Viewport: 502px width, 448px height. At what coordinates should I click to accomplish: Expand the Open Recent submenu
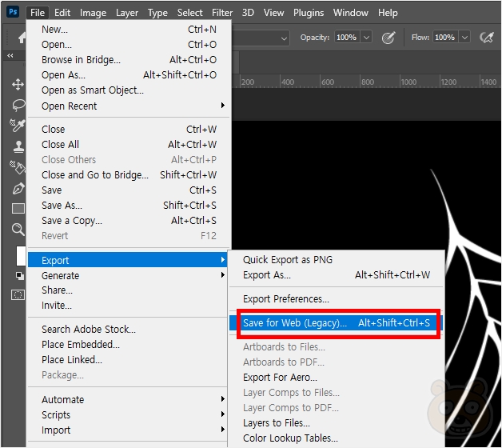click(x=129, y=106)
